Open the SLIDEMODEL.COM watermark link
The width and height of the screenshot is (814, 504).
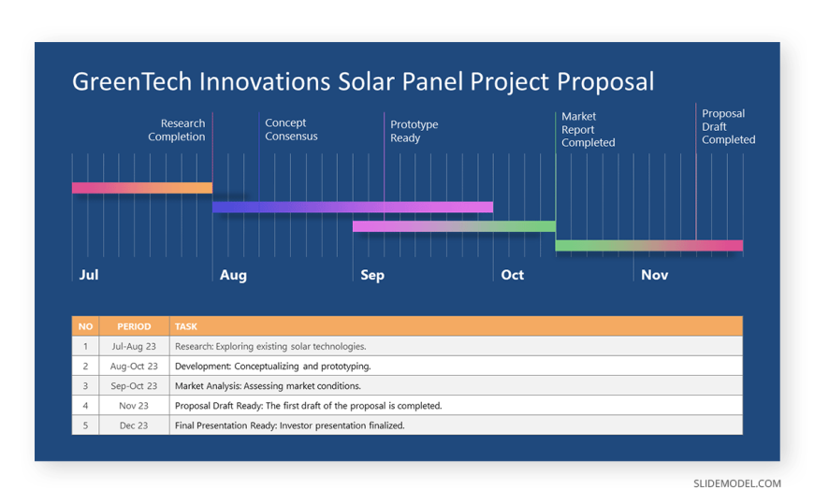tap(736, 483)
